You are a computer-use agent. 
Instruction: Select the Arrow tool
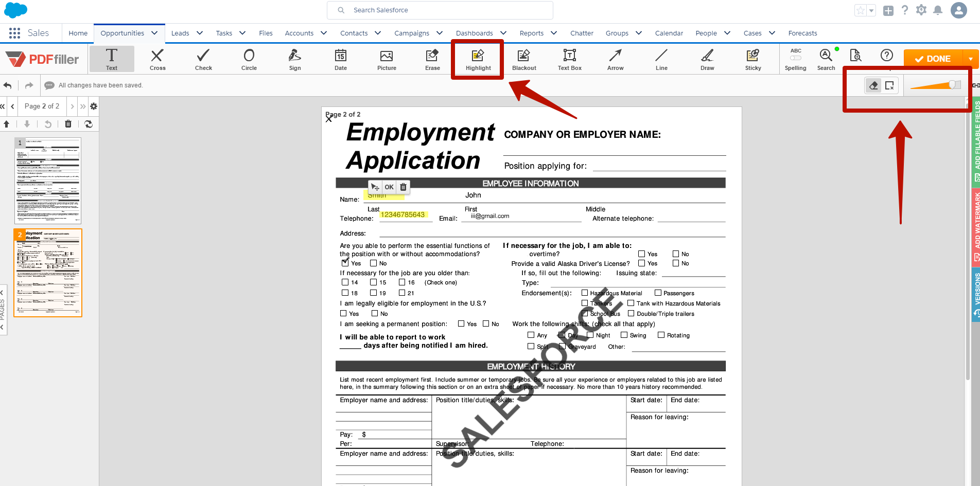[616, 59]
